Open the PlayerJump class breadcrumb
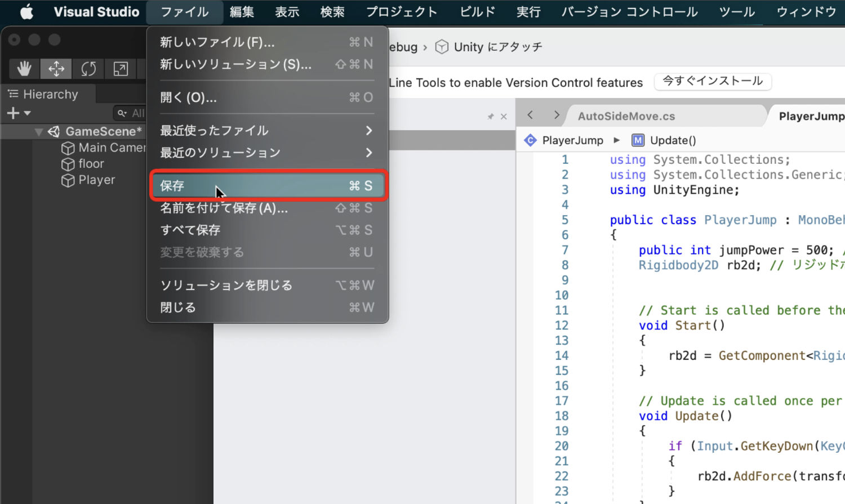 pos(564,140)
